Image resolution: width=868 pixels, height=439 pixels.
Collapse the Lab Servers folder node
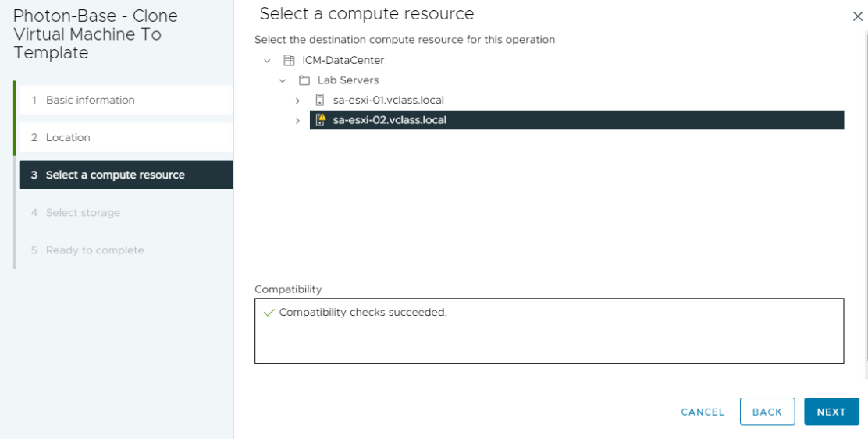(283, 80)
